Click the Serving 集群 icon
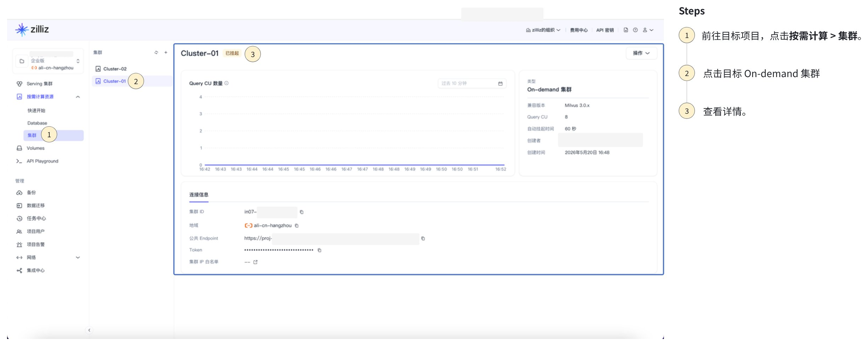868x346 pixels. [x=19, y=84]
